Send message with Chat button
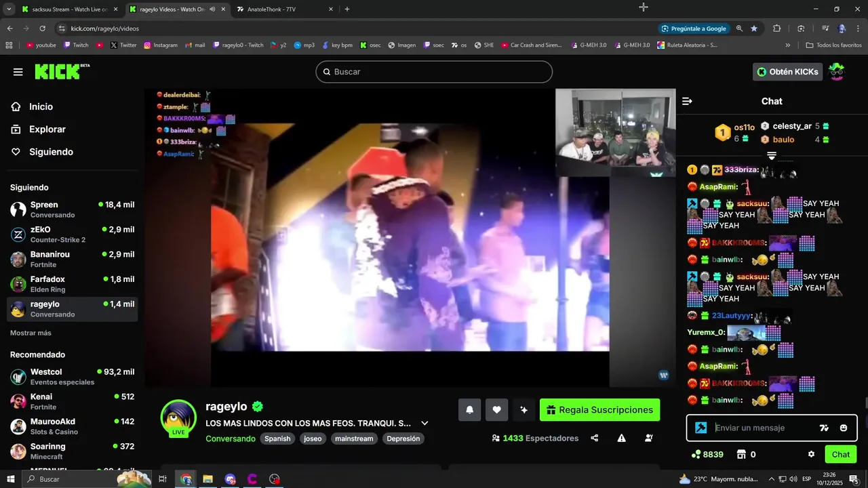The width and height of the screenshot is (868, 488). click(841, 454)
